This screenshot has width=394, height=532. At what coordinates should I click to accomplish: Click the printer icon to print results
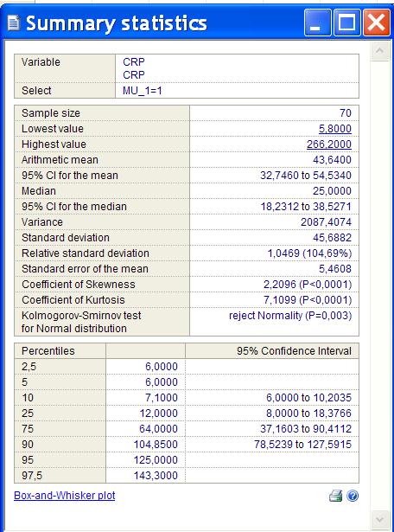(335, 496)
